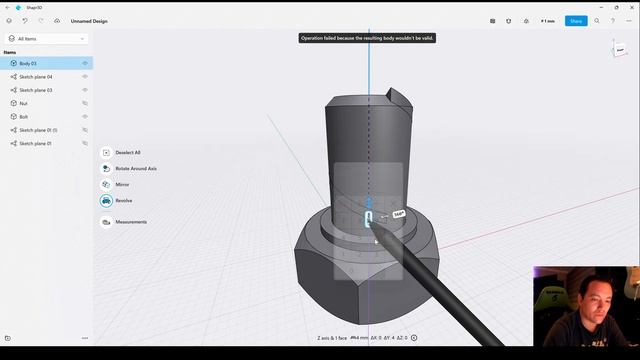Screen dimensions: 640x360
Task: Click the 4 mm measurement in status bar
Action: [x=359, y=338]
